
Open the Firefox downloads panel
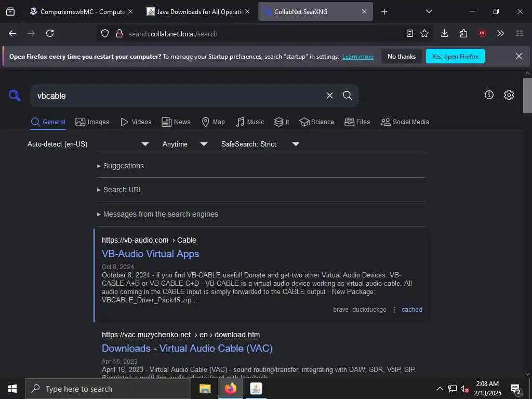pos(444,33)
